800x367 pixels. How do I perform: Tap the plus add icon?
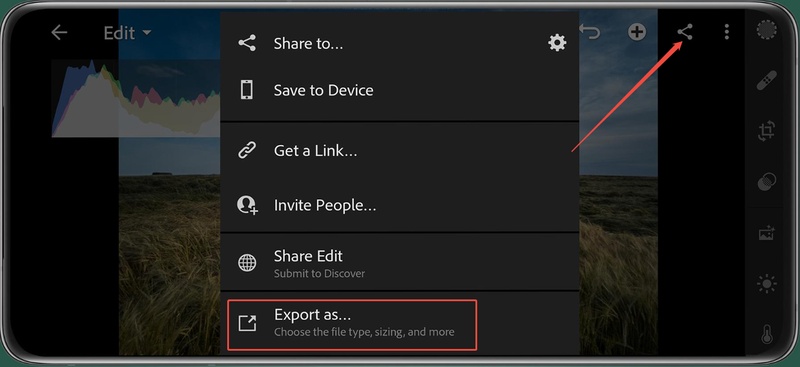coord(637,32)
